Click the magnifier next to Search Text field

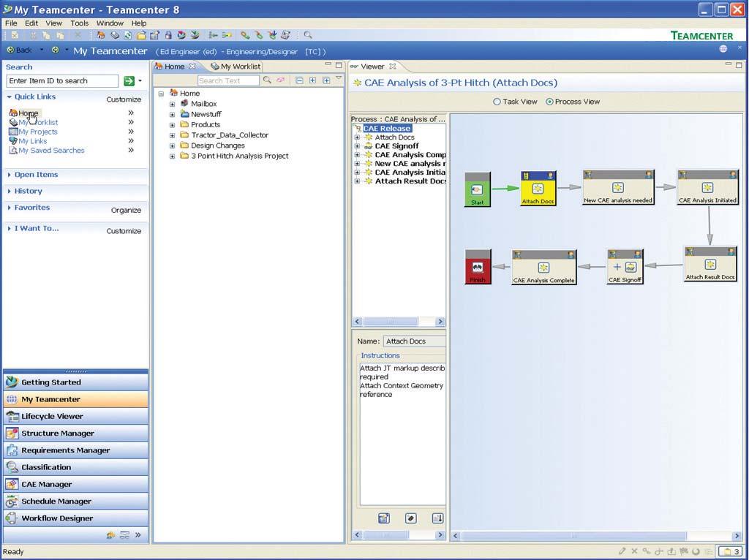267,80
